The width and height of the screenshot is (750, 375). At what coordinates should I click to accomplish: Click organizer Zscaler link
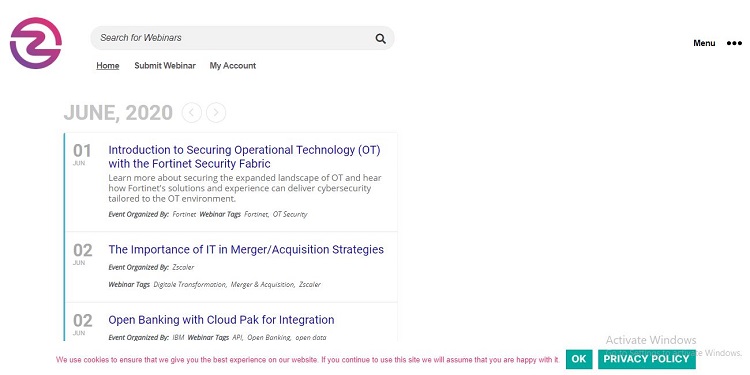click(183, 267)
